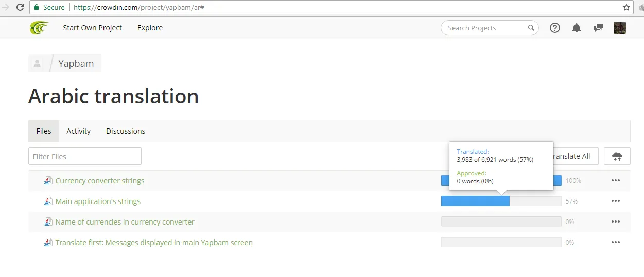Image resolution: width=644 pixels, height=277 pixels.
Task: Open the messages chat icon
Action: tap(598, 28)
